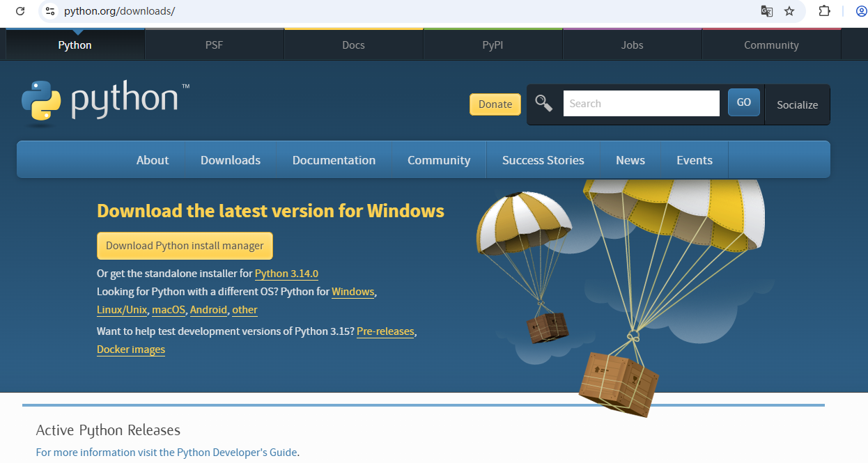The width and height of the screenshot is (868, 463).
Task: Open the Events navigation menu
Action: [695, 160]
